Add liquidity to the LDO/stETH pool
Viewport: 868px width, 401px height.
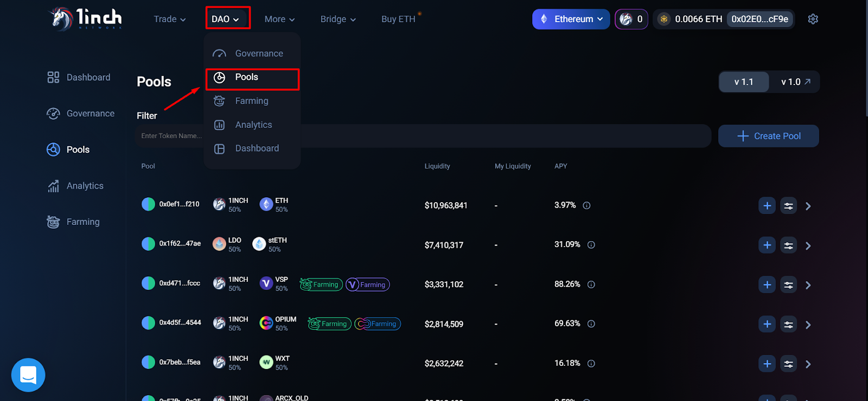click(x=767, y=245)
